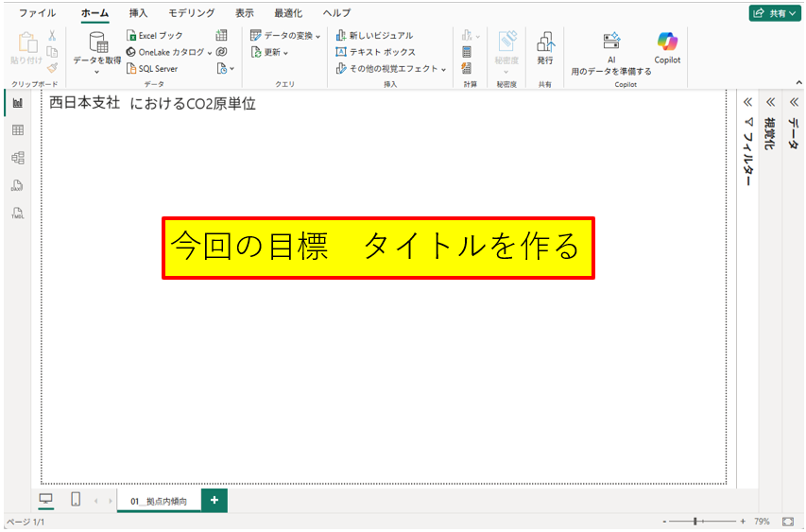Viewport: 806px width, 532px height.
Task: Click the 秘密度 sensitivity icon
Action: point(506,42)
